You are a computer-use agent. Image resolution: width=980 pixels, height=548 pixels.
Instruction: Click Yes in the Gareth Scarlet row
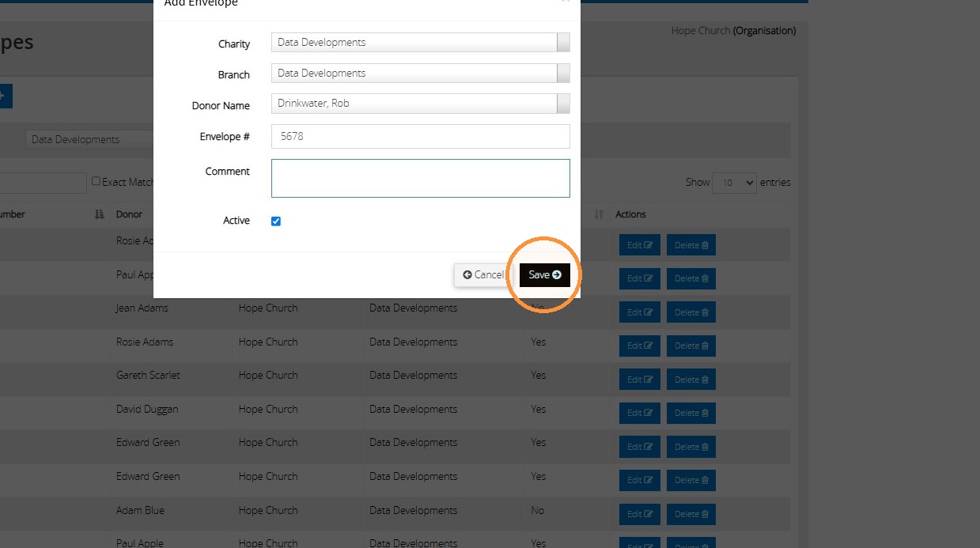539,375
